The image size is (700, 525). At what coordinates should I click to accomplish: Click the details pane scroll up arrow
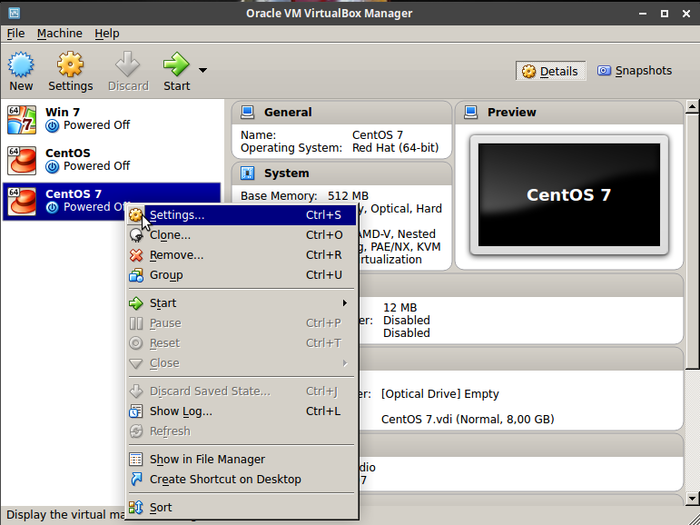[x=692, y=106]
